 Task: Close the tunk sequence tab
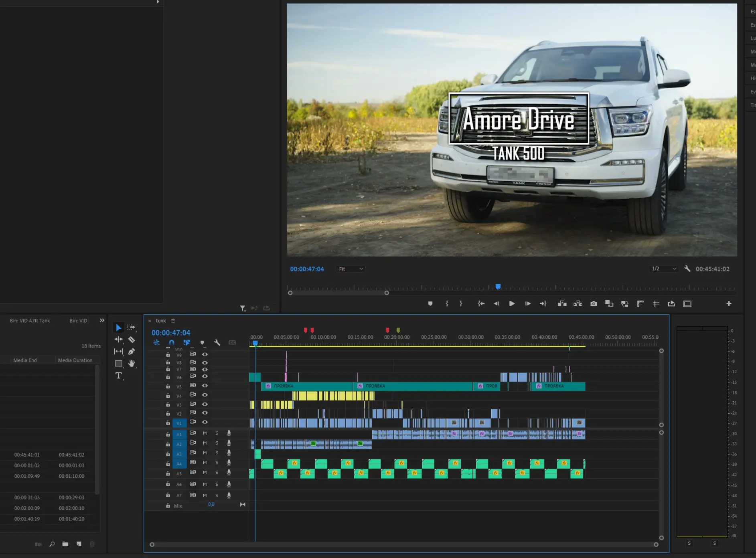point(150,321)
